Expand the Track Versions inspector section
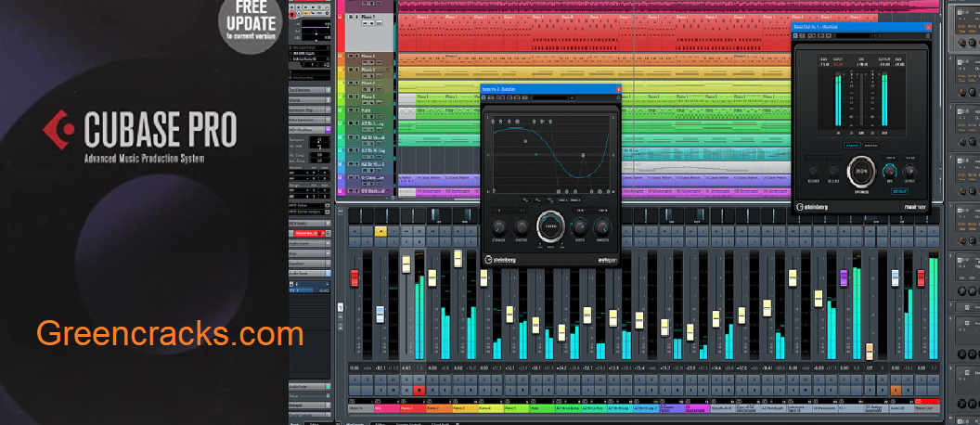The width and height of the screenshot is (980, 425). click(309, 90)
